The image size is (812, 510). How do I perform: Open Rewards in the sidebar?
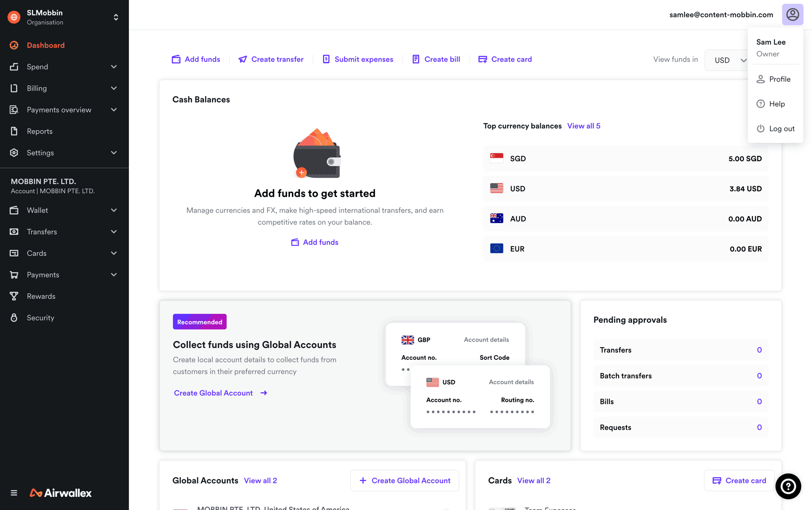(x=41, y=296)
